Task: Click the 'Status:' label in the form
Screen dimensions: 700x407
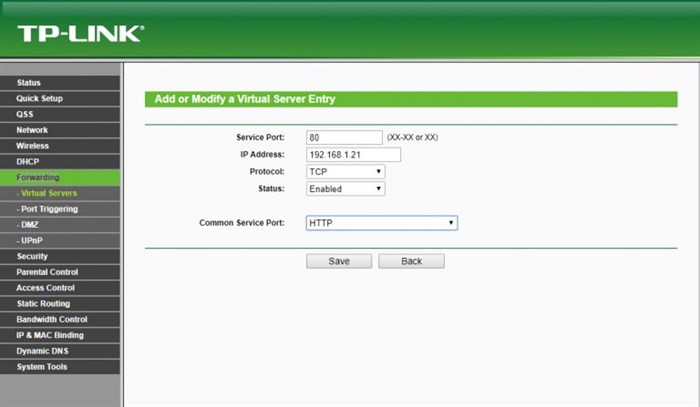Action: click(x=271, y=188)
